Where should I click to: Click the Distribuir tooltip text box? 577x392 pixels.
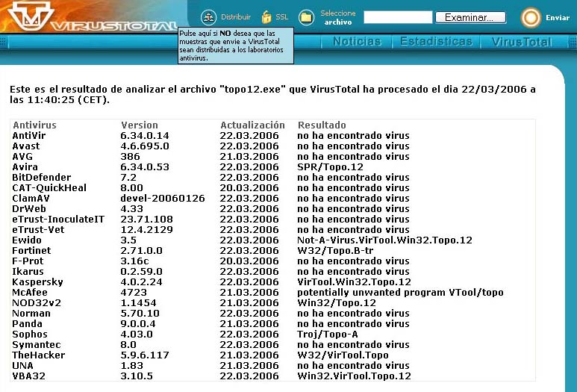coord(236,46)
